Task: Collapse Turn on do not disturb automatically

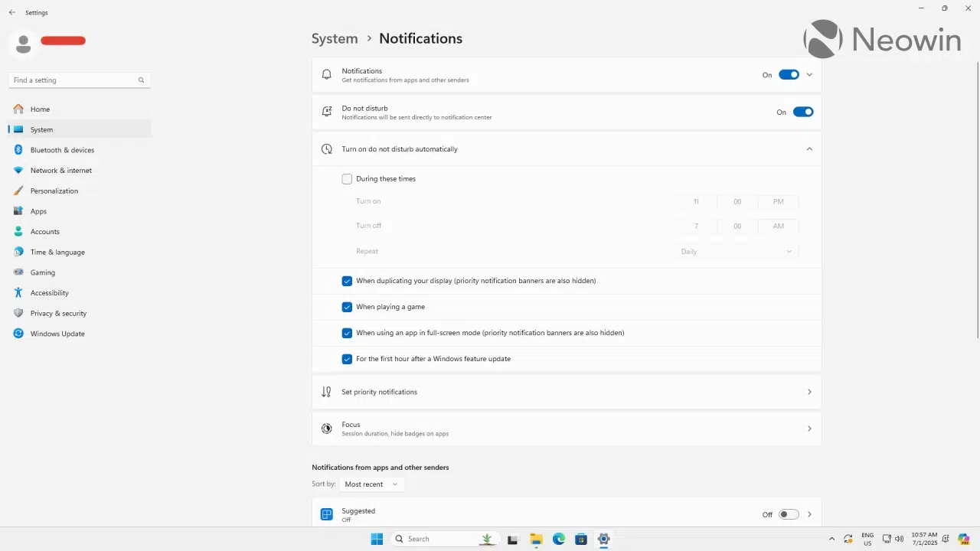Action: [x=809, y=149]
